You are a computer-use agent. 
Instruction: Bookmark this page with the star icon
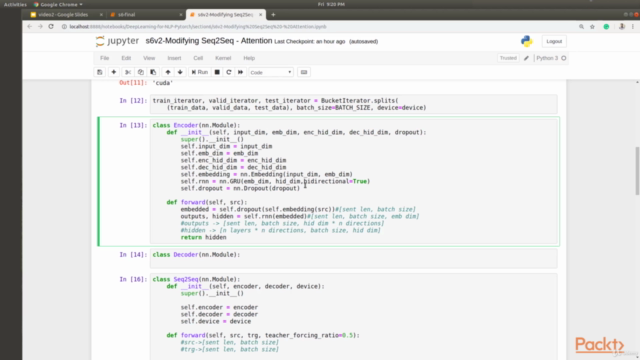pos(592,27)
